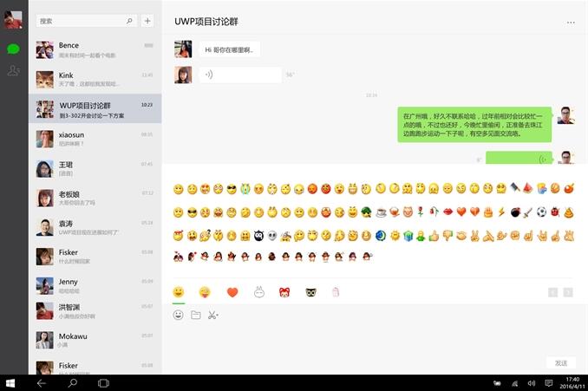Viewport: 588px width, 391px height.
Task: Insert the soccer ball emoji
Action: pos(541,212)
